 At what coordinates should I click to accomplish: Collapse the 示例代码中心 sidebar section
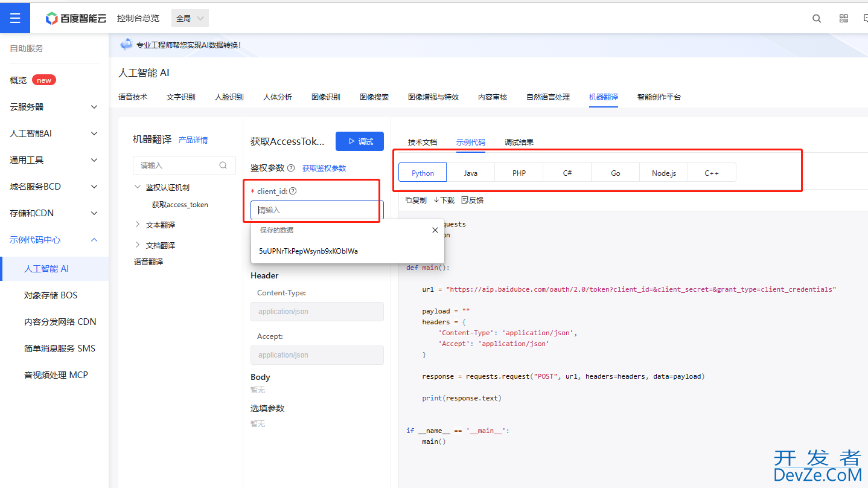click(54, 240)
